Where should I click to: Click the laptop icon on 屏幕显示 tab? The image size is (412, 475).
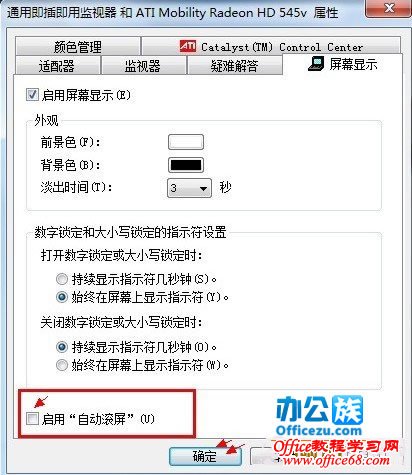pos(316,63)
